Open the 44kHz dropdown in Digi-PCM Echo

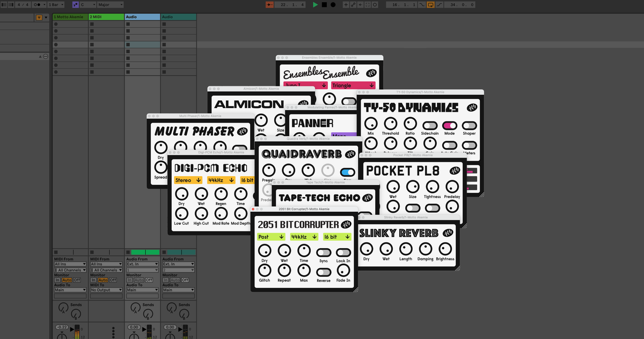[221, 180]
